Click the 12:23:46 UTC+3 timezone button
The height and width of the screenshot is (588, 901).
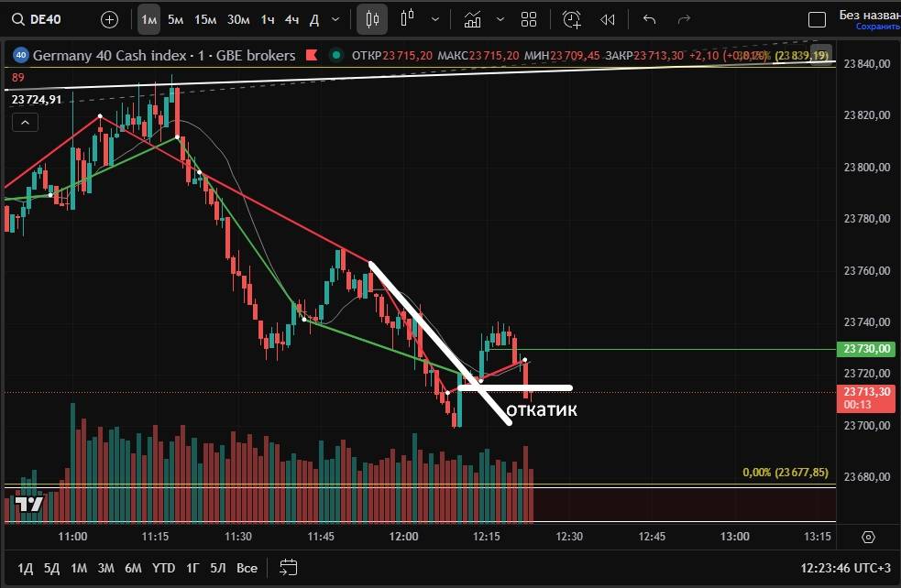843,568
